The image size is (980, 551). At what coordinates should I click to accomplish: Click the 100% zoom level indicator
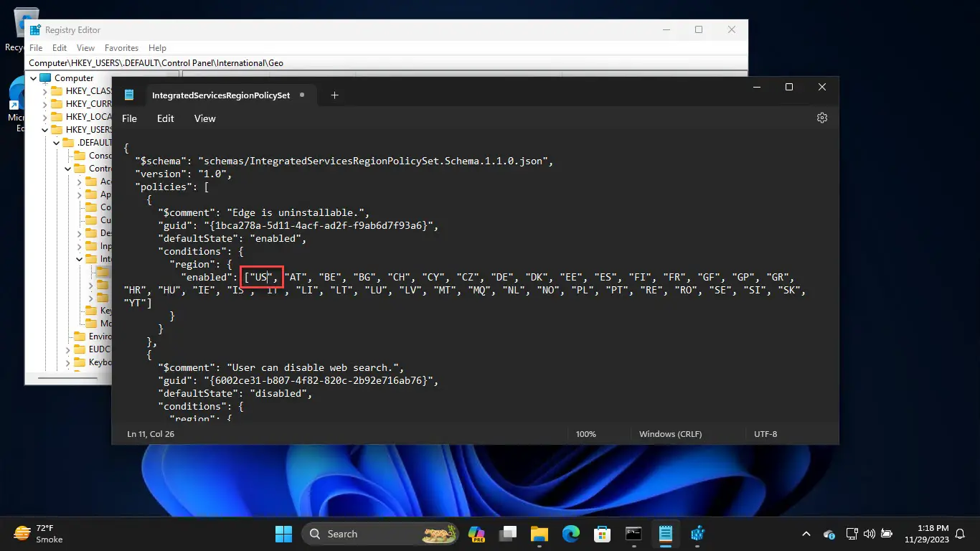click(x=586, y=434)
